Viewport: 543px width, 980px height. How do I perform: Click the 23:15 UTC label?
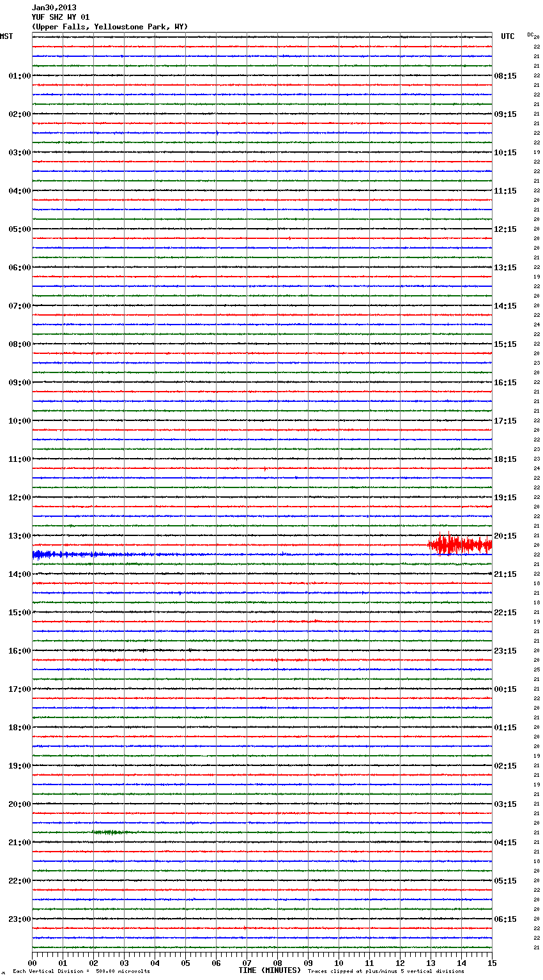click(505, 651)
